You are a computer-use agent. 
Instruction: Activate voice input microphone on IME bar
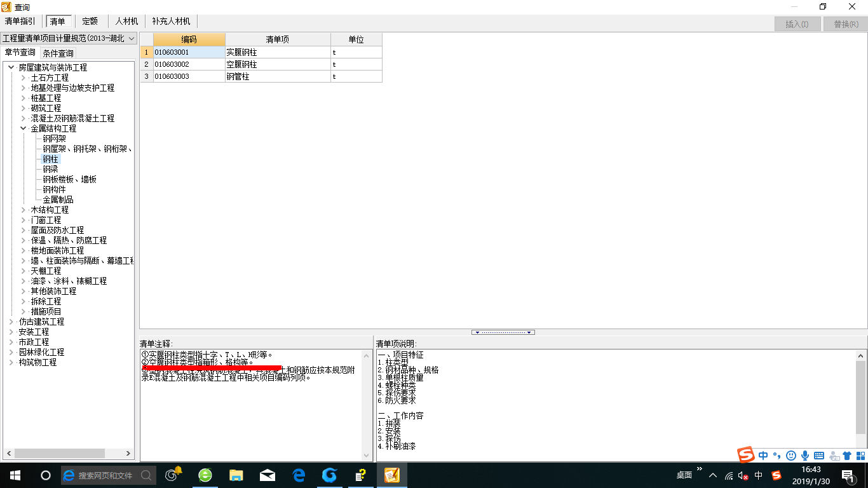(x=805, y=456)
